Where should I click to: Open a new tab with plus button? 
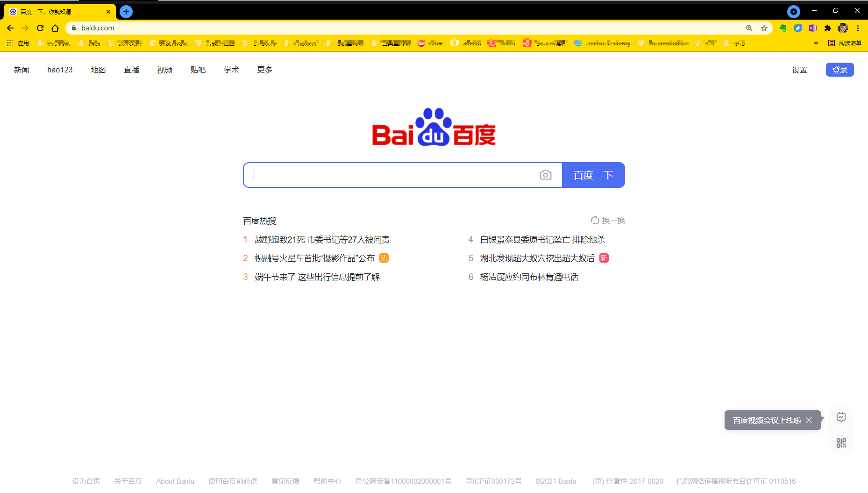pyautogui.click(x=126, y=12)
